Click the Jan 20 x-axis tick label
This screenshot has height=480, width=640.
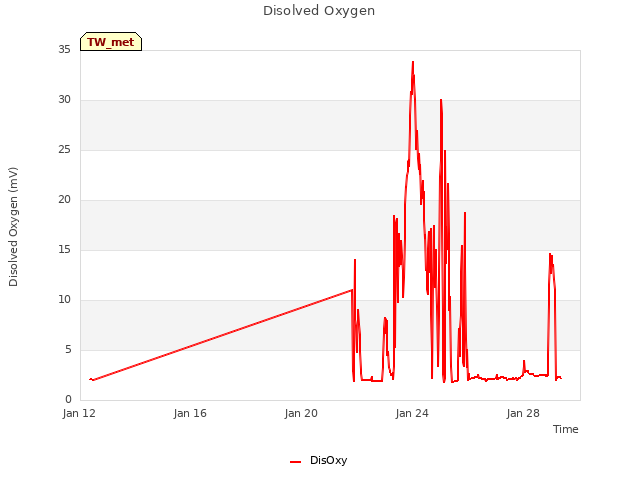click(301, 413)
